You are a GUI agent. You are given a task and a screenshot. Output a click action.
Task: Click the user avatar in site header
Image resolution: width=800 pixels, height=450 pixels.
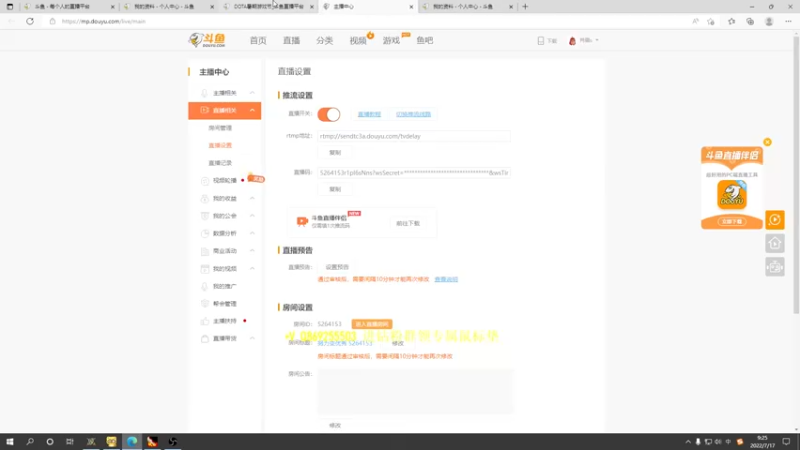click(572, 40)
